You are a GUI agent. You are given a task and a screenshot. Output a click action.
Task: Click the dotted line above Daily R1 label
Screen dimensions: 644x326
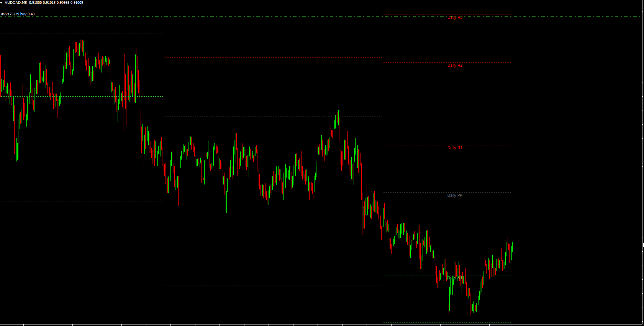tap(447, 145)
